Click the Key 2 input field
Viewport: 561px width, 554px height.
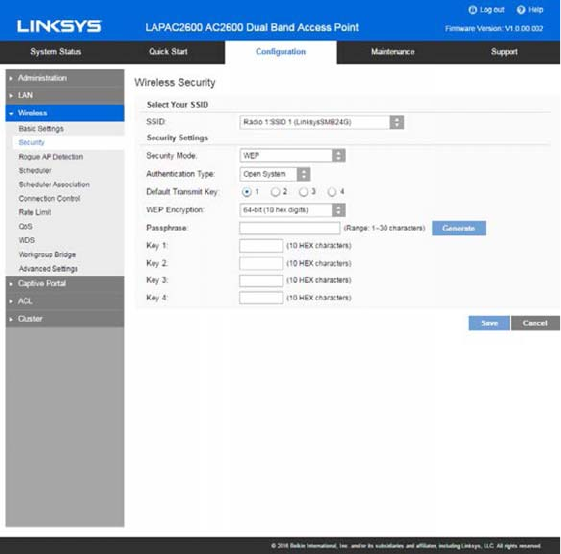point(261,263)
